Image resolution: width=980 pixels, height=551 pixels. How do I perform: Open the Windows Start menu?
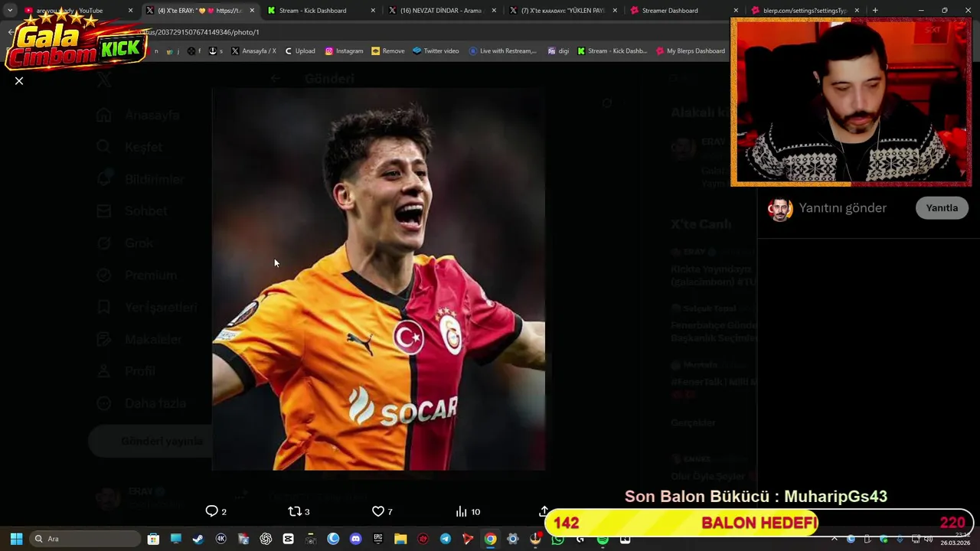[16, 539]
